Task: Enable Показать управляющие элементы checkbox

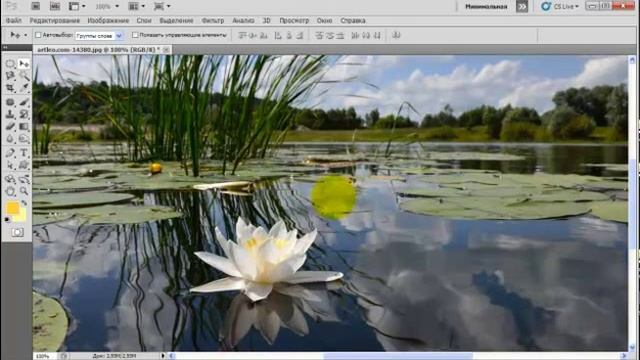Action: pos(135,35)
